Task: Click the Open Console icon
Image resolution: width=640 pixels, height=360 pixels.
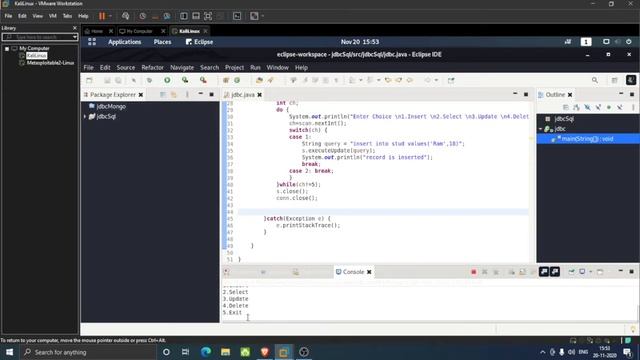Action: point(600,272)
